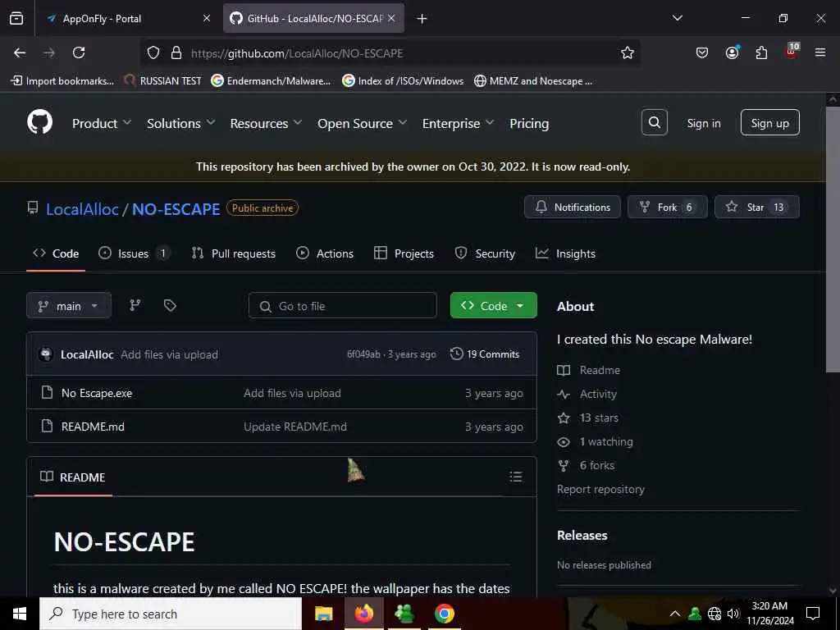Open Chrome from the taskbar
This screenshot has width=840, height=630.
(x=444, y=614)
